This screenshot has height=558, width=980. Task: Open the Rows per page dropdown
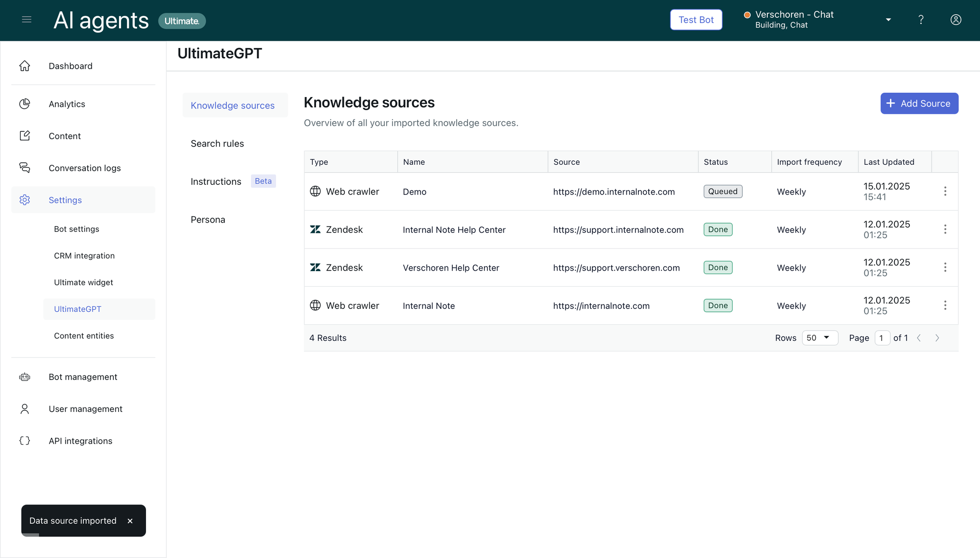(819, 338)
